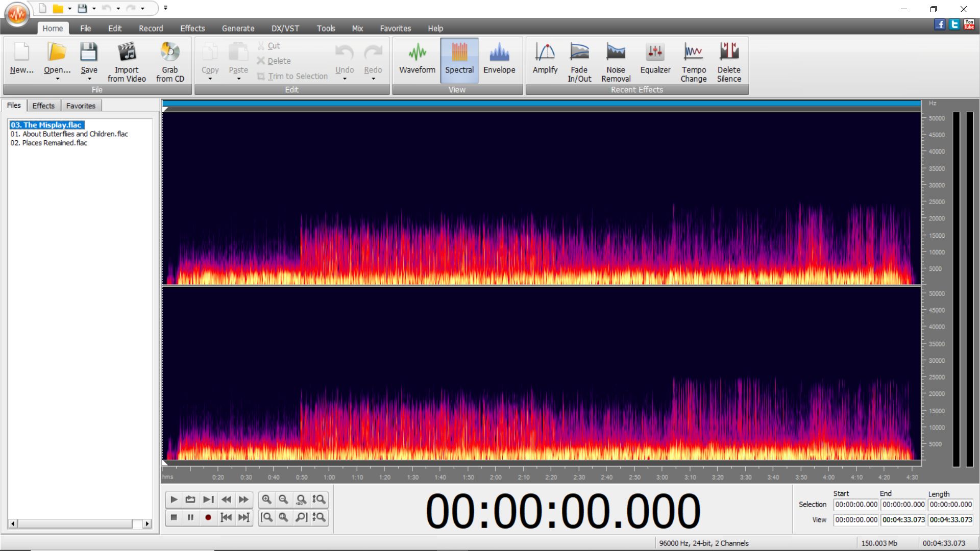Start recording with the red Record button
The height and width of the screenshot is (551, 980).
pyautogui.click(x=208, y=517)
